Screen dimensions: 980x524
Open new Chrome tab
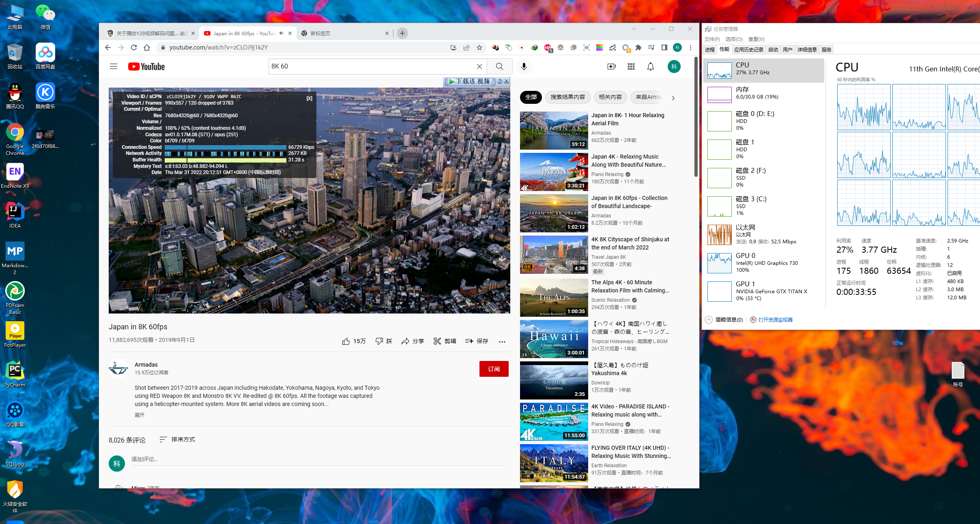click(x=402, y=33)
